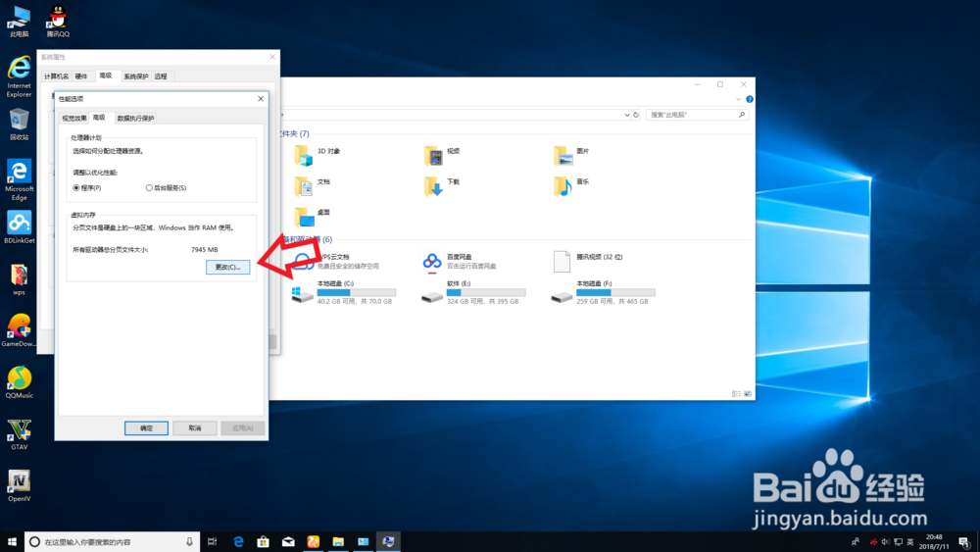Click the 更改(C)... virtual memory button
This screenshot has width=980, height=552.
pyautogui.click(x=228, y=267)
